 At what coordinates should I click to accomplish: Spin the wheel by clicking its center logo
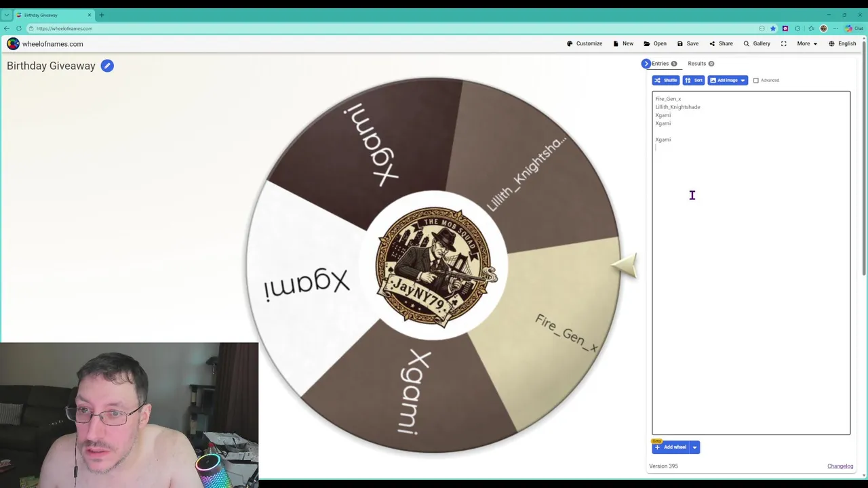click(434, 266)
